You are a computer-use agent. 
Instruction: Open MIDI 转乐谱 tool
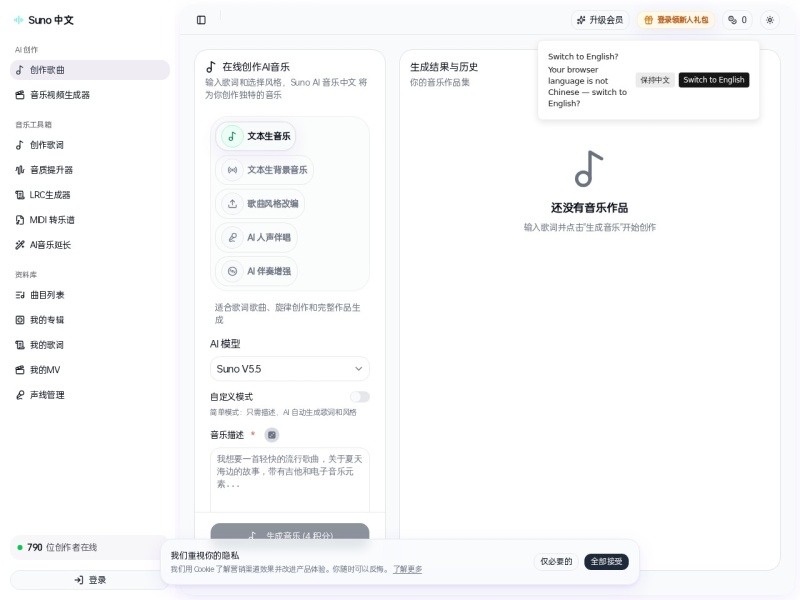[90, 220]
